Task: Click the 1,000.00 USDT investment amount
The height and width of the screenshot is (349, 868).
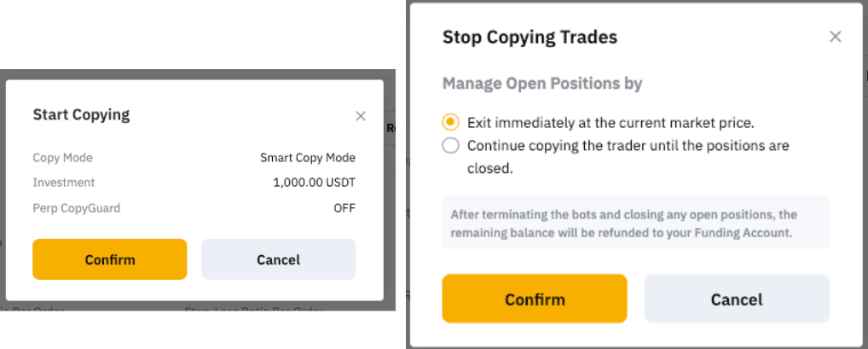Action: pos(315,183)
